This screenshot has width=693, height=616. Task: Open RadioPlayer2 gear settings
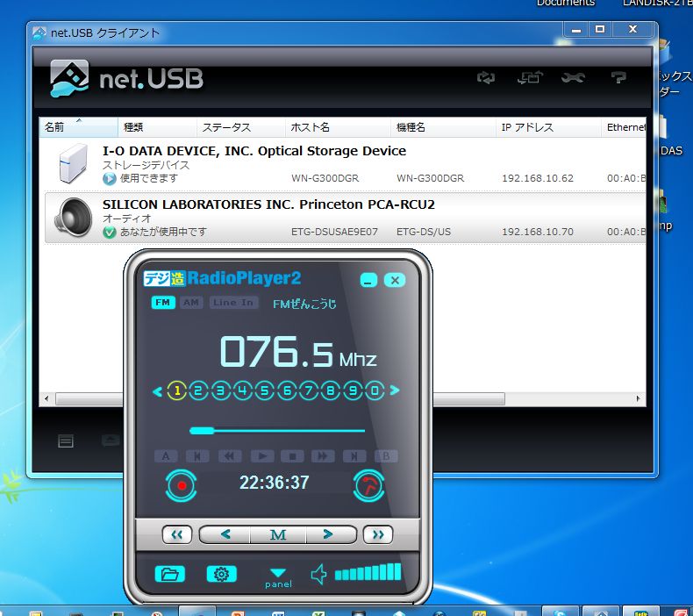221,574
